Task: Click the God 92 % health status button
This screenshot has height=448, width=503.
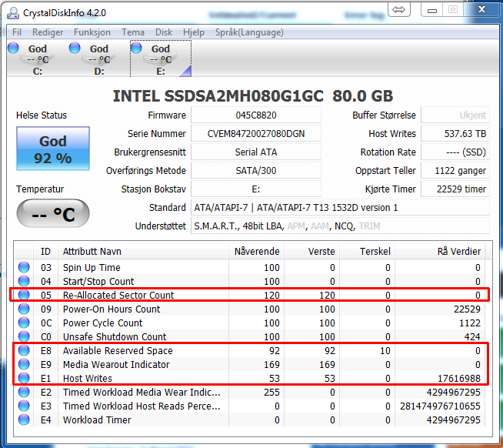Action: point(53,149)
